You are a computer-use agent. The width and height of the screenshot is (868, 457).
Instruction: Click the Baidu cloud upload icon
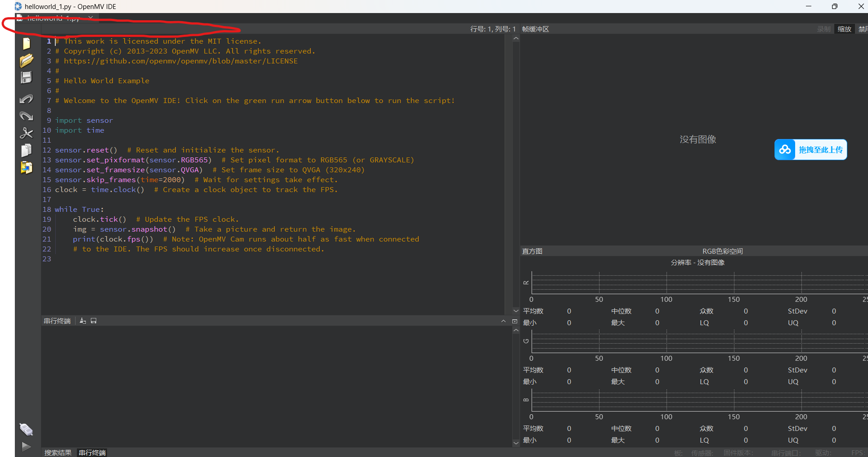click(785, 150)
